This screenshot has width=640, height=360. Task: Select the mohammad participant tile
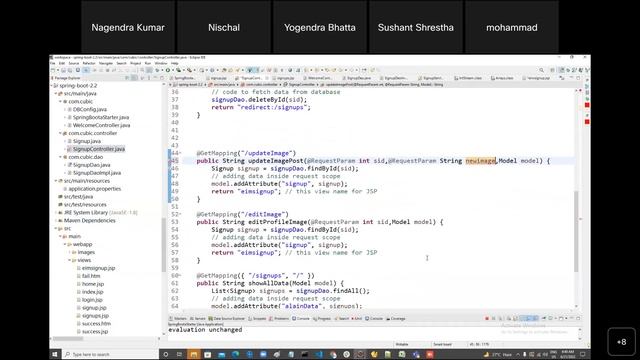point(511,27)
